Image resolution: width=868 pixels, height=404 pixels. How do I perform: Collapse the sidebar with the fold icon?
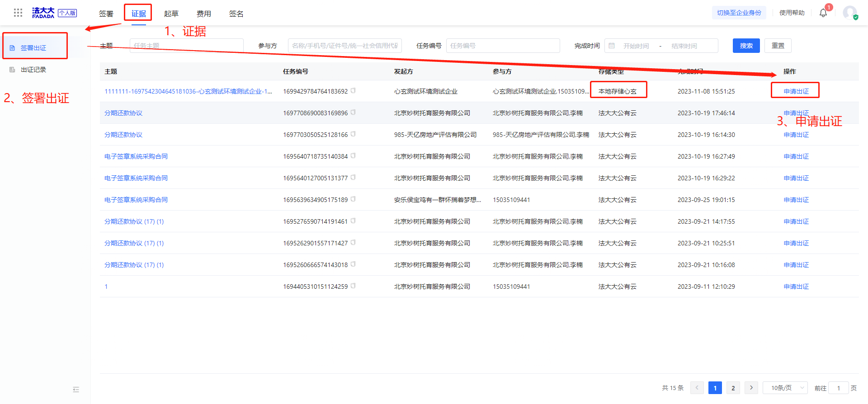point(76,390)
